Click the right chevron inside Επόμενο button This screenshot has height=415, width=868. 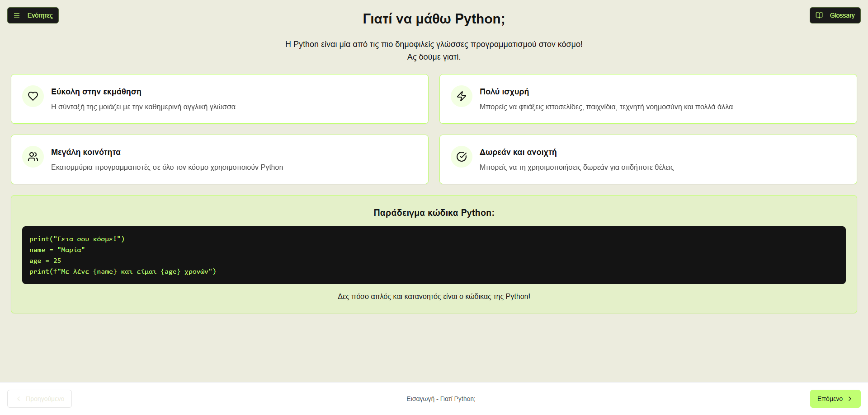coord(850,399)
